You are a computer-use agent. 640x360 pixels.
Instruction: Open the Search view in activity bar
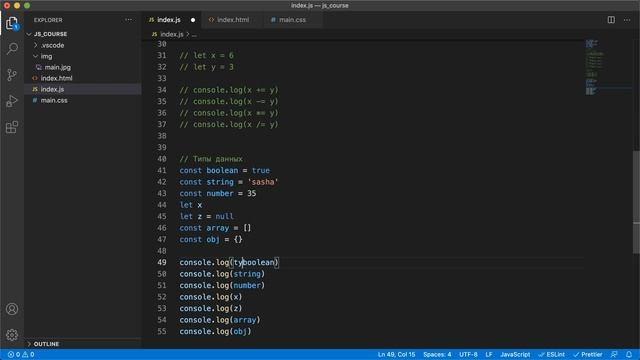coord(12,49)
